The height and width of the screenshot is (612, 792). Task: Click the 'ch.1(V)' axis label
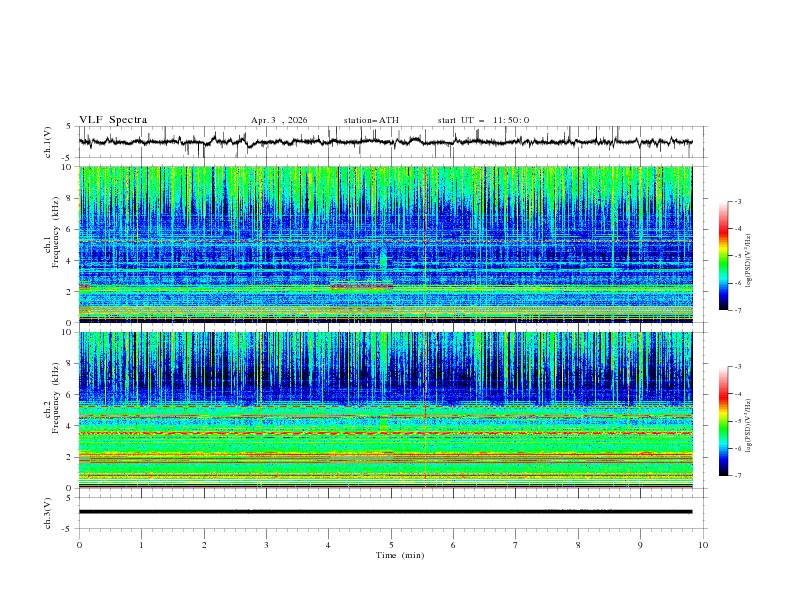tap(48, 142)
